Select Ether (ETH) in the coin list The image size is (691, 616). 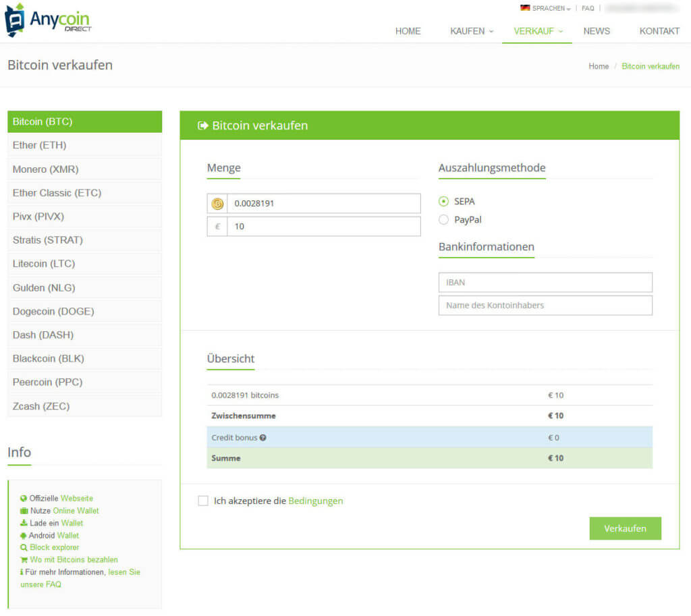click(84, 146)
